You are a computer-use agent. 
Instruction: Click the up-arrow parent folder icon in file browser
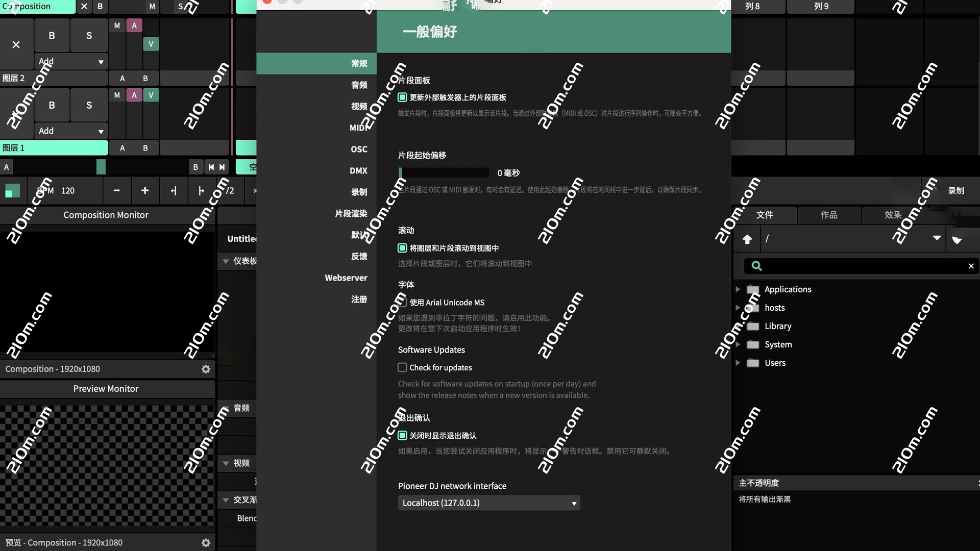coord(747,239)
